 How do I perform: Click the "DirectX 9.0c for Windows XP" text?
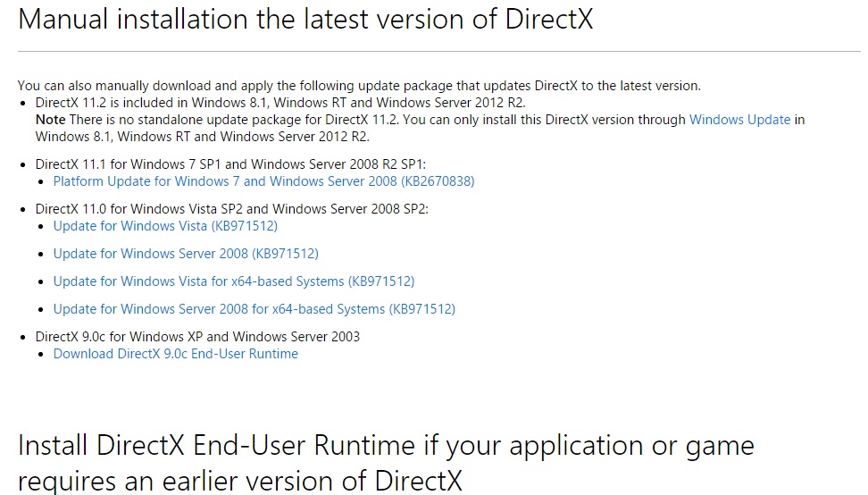coord(197,337)
